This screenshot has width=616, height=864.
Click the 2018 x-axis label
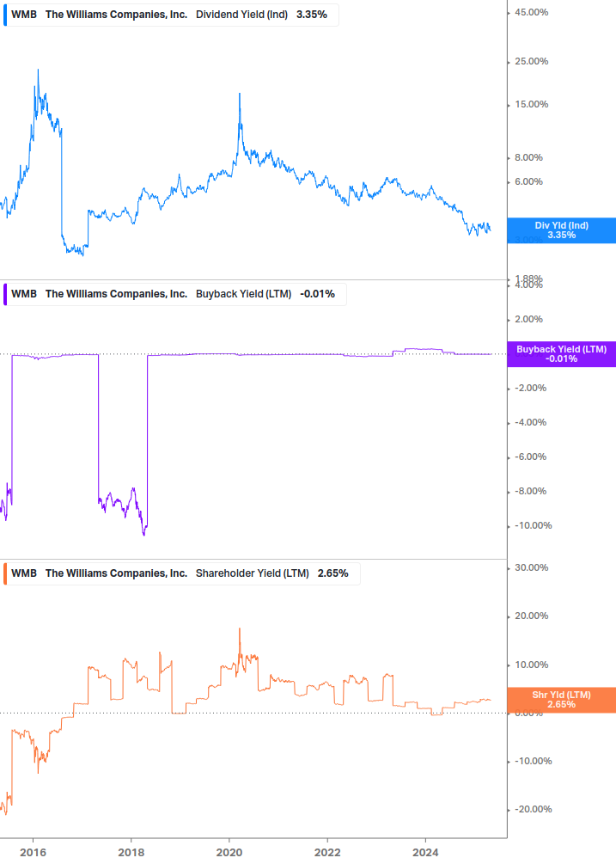tap(131, 853)
